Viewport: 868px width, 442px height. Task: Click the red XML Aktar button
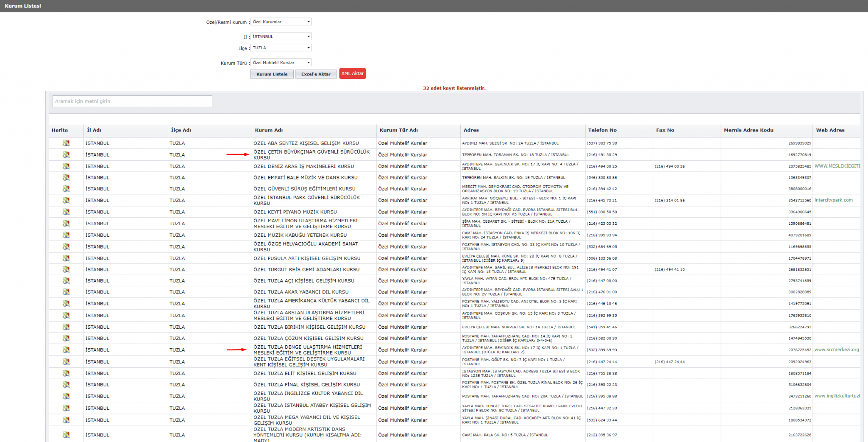353,73
